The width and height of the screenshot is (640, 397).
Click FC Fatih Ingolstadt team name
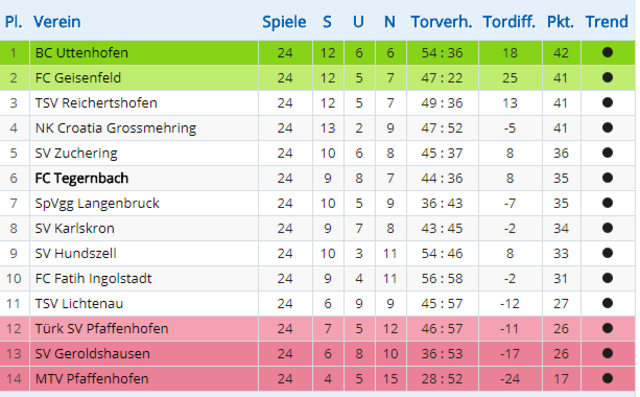[x=93, y=278]
